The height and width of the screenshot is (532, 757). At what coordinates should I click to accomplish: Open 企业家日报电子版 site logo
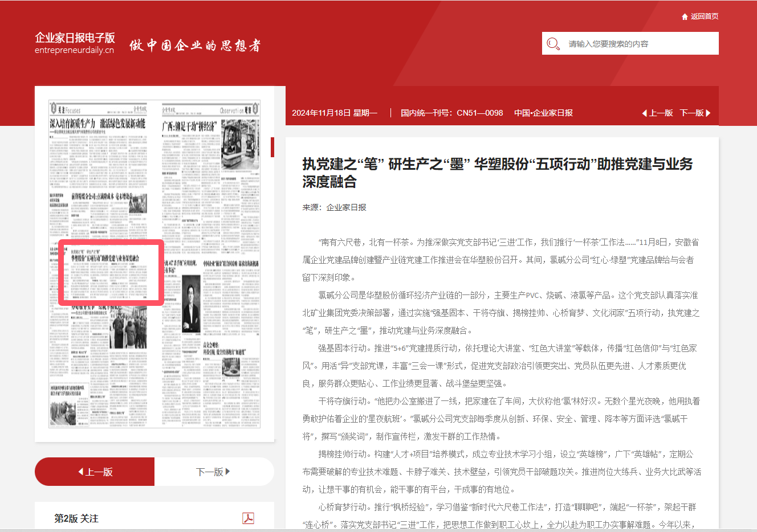[75, 43]
